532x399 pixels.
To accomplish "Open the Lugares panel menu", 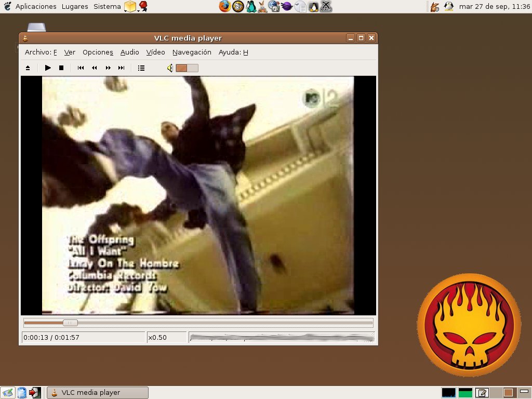I will coord(75,6).
